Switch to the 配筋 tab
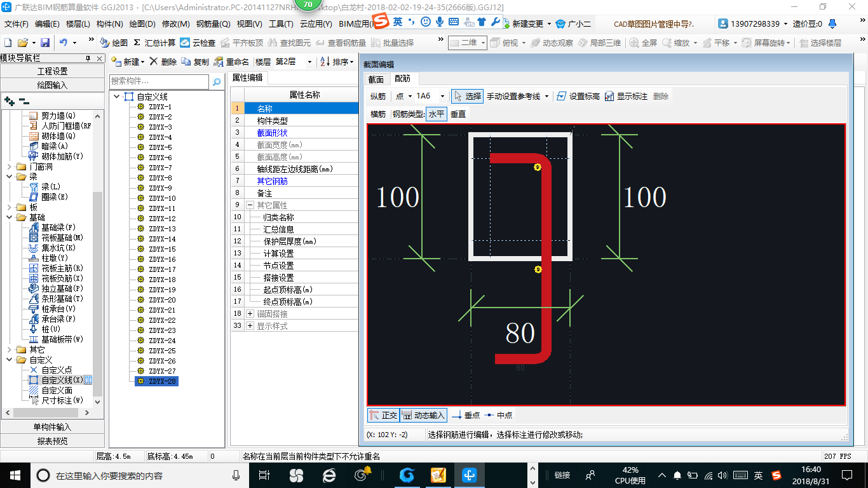Screen dimensions: 868x488 (402, 79)
